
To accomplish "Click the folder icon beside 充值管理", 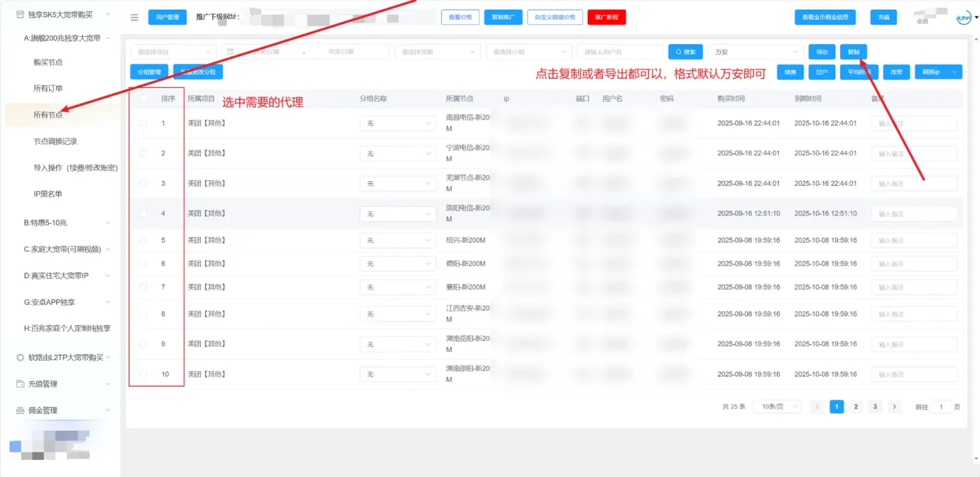I will 20,384.
